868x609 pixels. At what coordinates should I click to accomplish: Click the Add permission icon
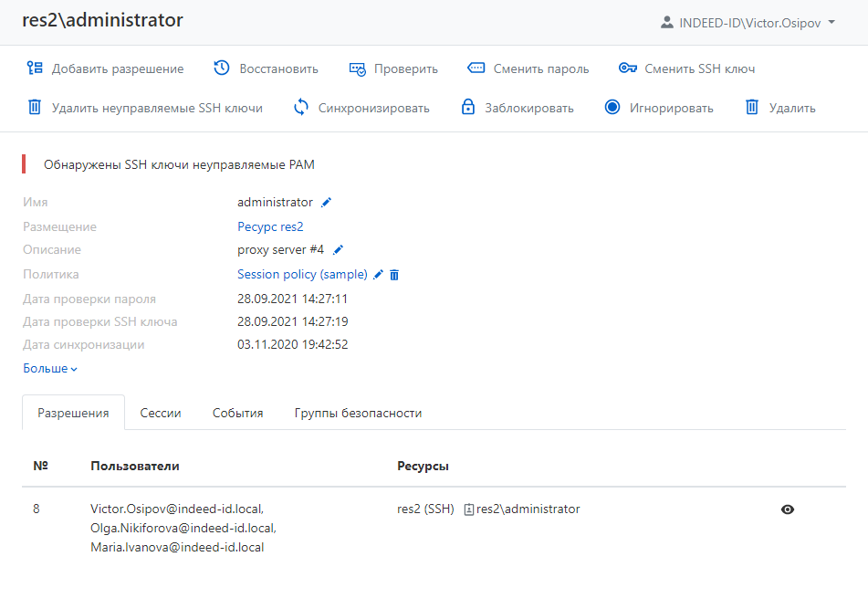coord(35,68)
